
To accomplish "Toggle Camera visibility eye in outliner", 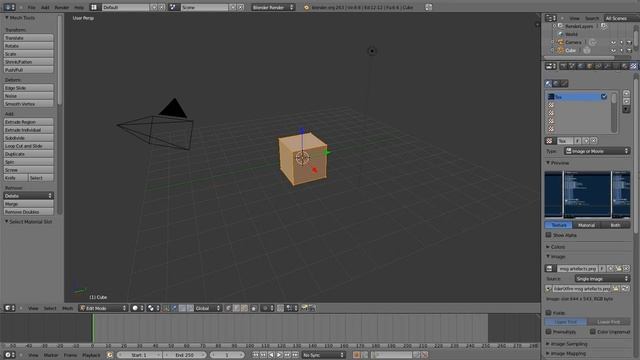I will [x=613, y=42].
